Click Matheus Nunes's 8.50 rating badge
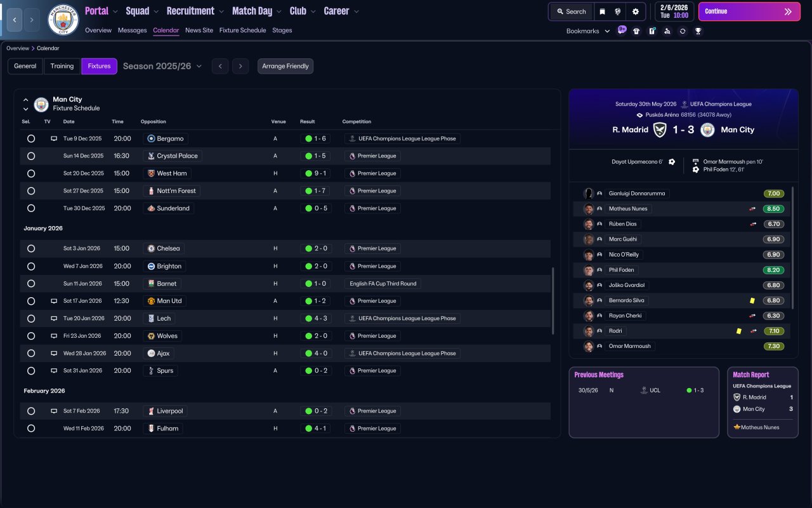 774,209
